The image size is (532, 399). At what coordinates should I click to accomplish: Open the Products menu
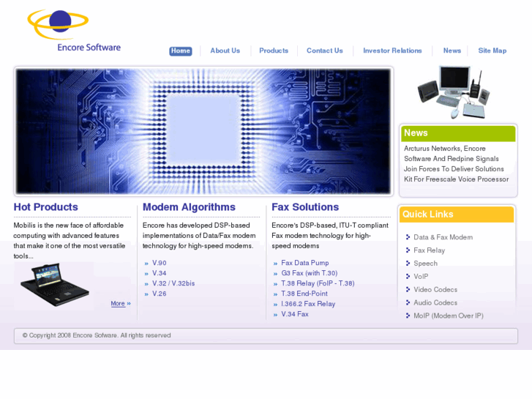[274, 51]
